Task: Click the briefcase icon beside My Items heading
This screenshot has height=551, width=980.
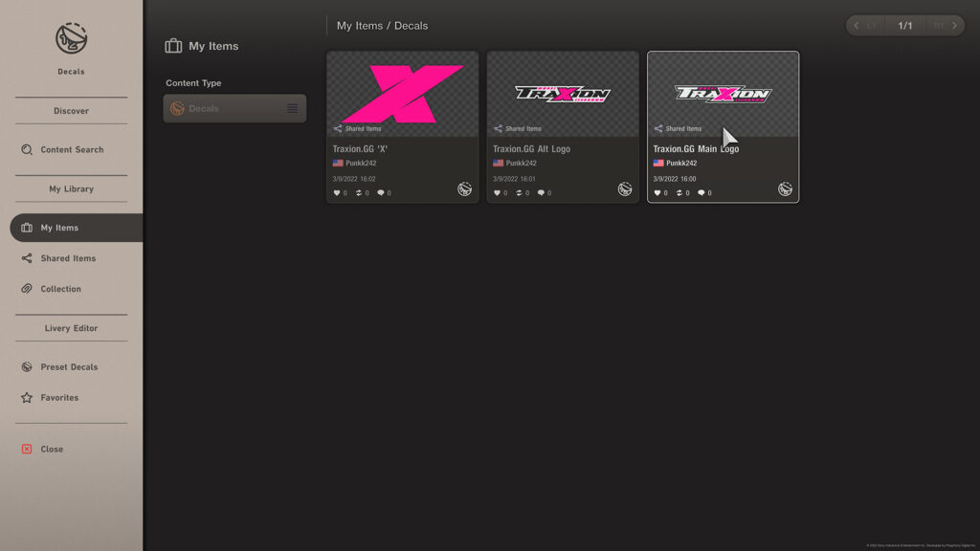Action: pyautogui.click(x=173, y=46)
